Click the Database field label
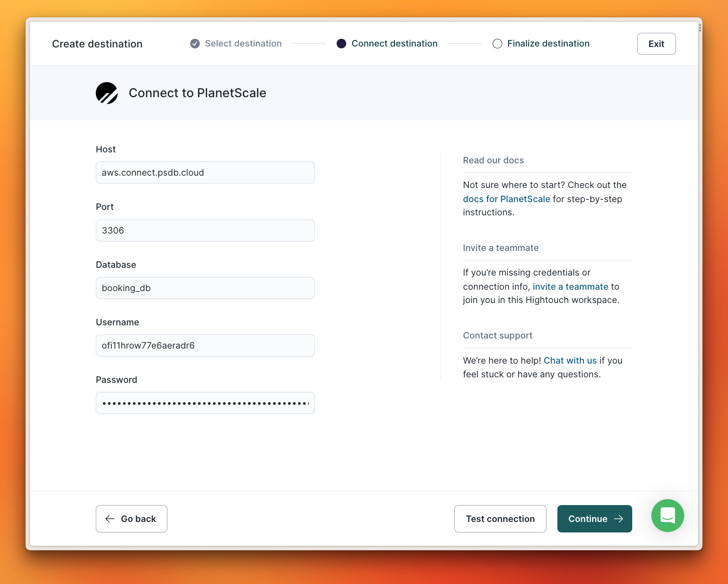This screenshot has width=728, height=584. coord(116,265)
